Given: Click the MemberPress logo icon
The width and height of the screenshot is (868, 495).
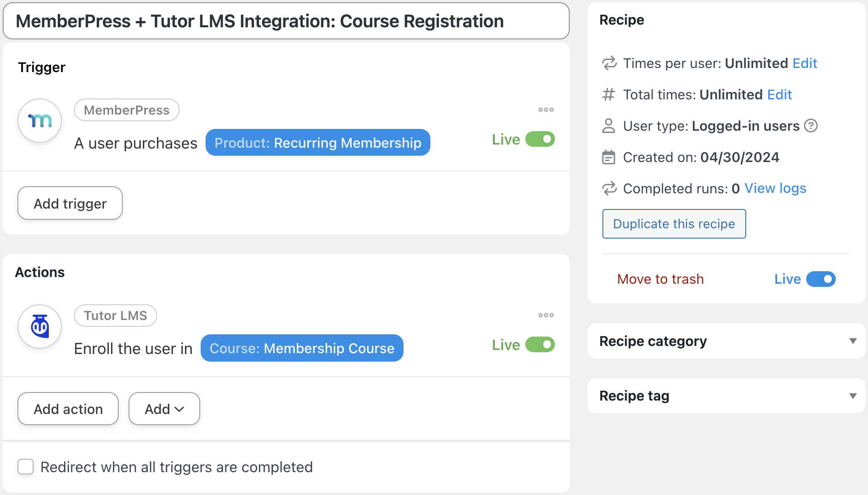Looking at the screenshot, I should point(40,120).
